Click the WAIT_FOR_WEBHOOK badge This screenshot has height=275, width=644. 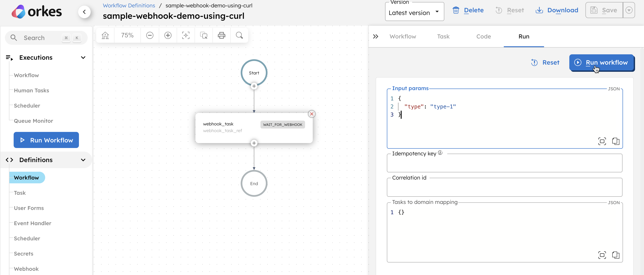pyautogui.click(x=282, y=125)
